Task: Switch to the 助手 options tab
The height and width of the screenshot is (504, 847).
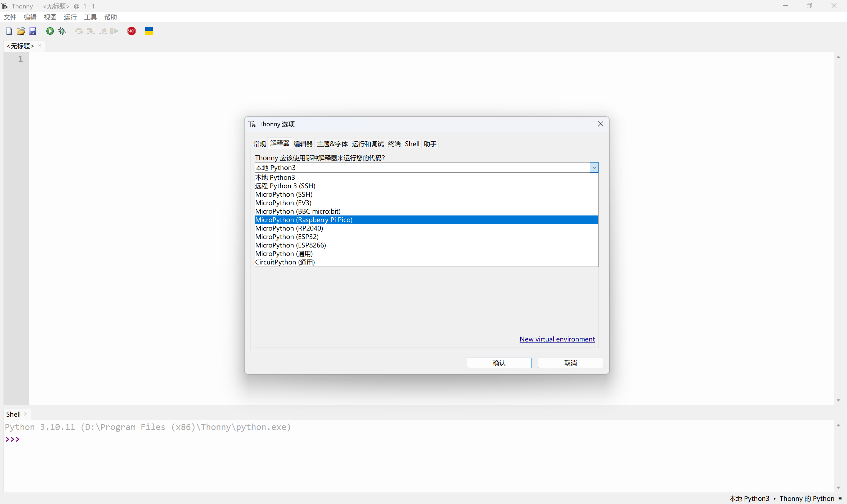Action: click(430, 144)
